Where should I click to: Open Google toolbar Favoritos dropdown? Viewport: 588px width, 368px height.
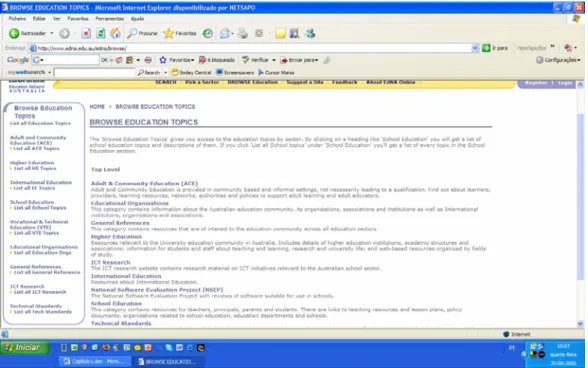pyautogui.click(x=177, y=60)
